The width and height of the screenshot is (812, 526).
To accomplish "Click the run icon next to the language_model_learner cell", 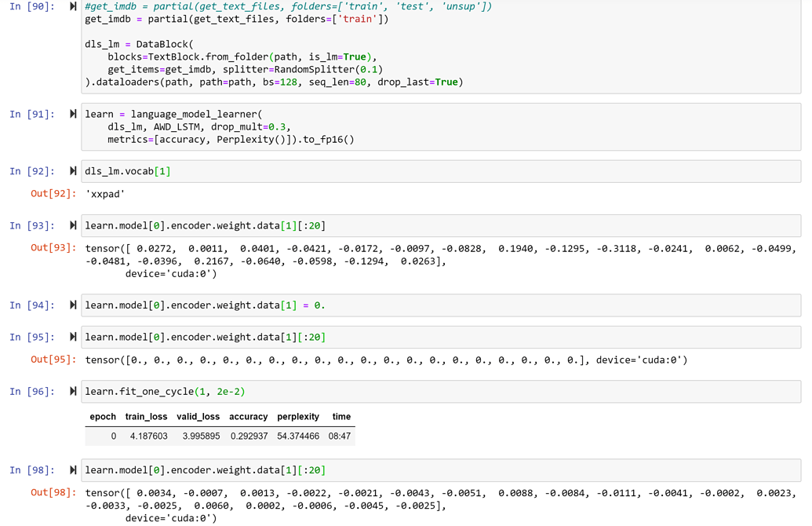I will [71, 113].
